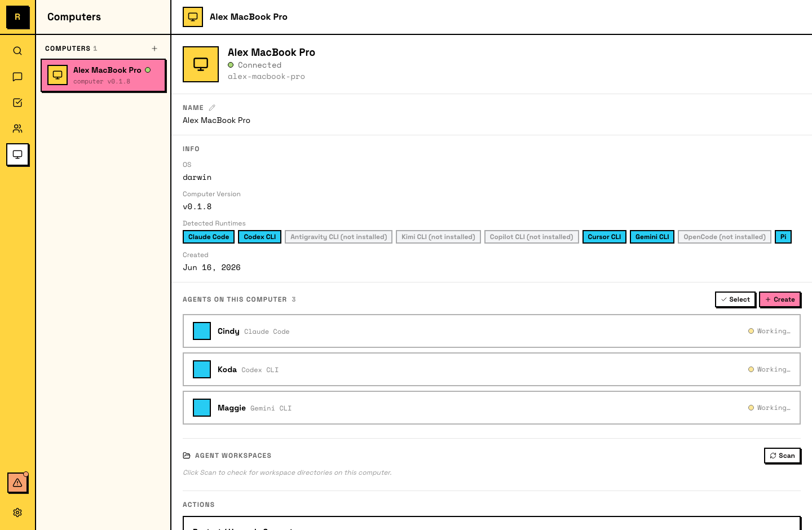Click the v0.1.8 computer version value

coord(197,207)
